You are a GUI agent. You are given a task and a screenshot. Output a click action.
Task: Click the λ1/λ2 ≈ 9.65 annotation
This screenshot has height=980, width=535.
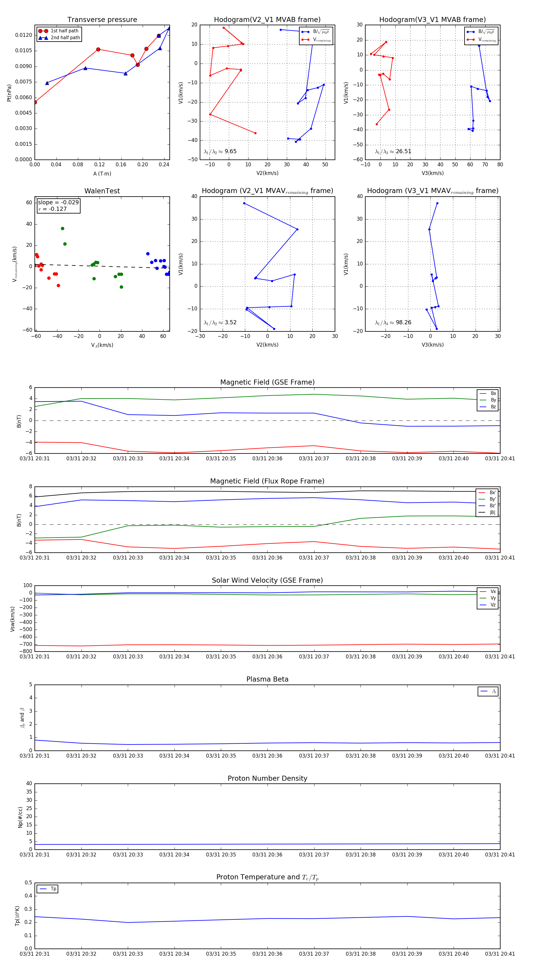click(x=220, y=151)
